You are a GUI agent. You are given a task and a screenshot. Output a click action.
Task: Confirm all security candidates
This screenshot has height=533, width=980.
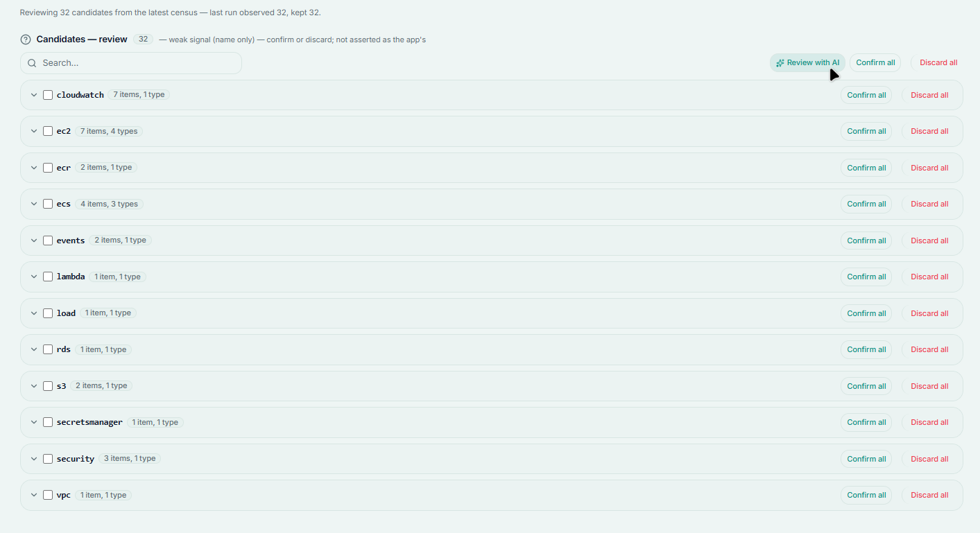(x=866, y=459)
